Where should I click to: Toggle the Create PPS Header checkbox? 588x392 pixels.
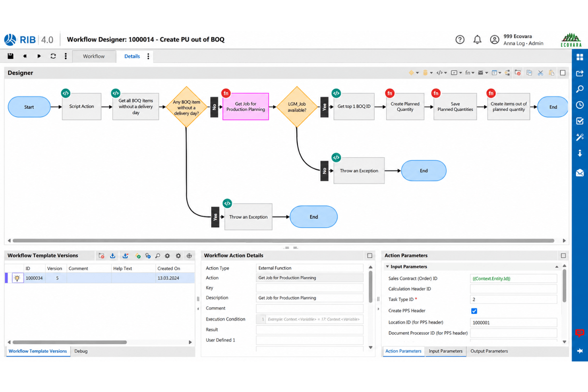pos(474,311)
